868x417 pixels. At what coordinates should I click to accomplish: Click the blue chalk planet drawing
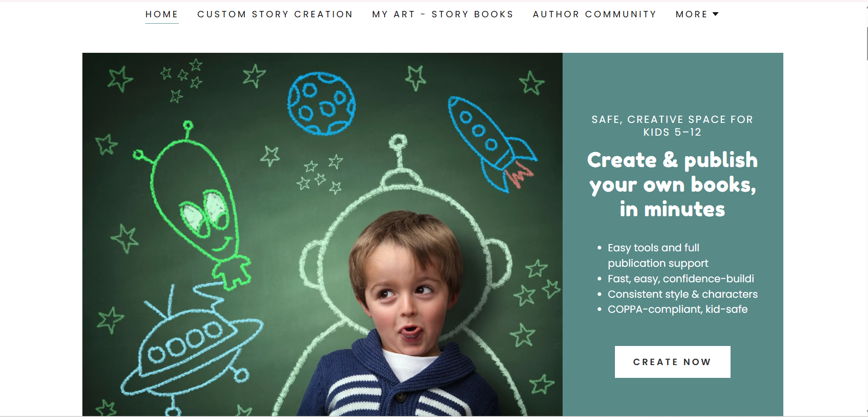coord(321,103)
